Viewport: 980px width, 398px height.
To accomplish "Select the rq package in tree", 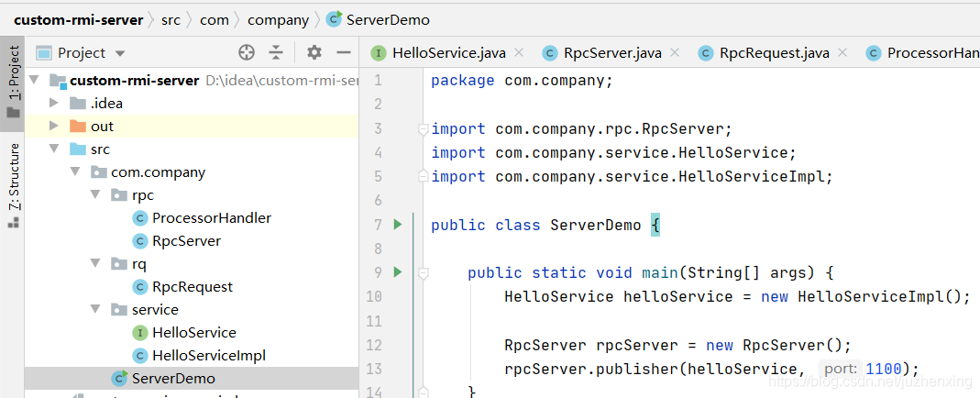I will pos(138,264).
